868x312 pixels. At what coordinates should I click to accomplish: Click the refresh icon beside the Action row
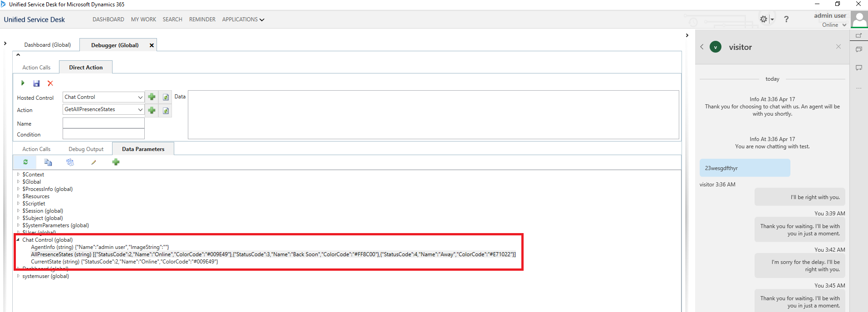[x=166, y=111]
